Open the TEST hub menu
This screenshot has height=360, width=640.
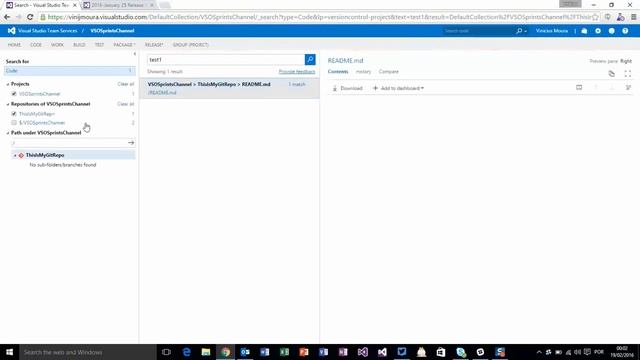(99, 44)
